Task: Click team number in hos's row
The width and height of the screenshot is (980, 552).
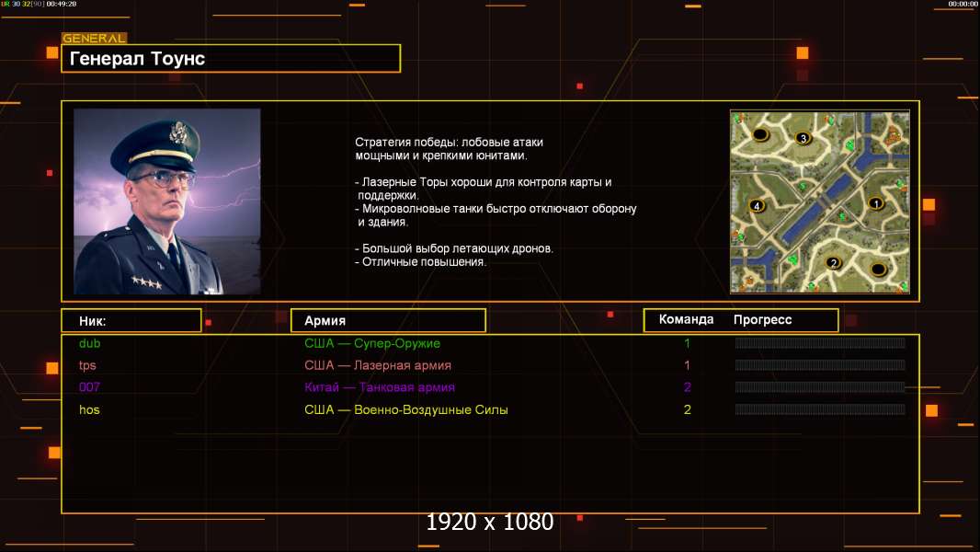Action: [687, 409]
